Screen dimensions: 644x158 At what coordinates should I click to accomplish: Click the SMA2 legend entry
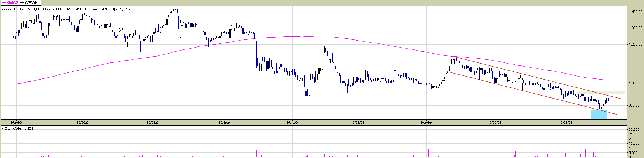point(12,3)
